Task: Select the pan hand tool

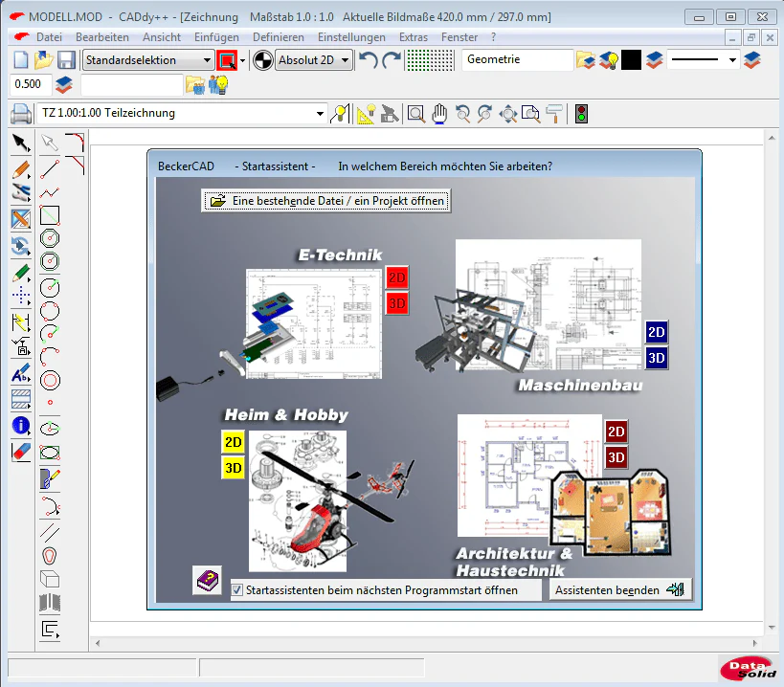Action: (439, 114)
